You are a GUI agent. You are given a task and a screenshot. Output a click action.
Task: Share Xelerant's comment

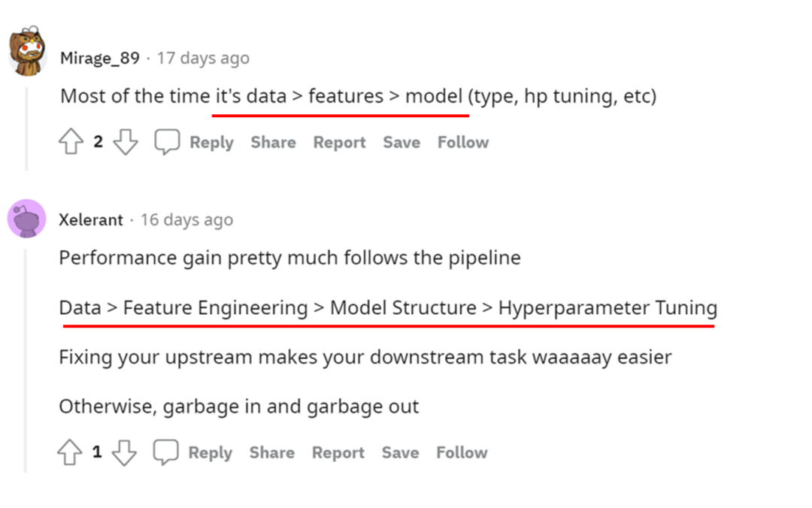271,452
